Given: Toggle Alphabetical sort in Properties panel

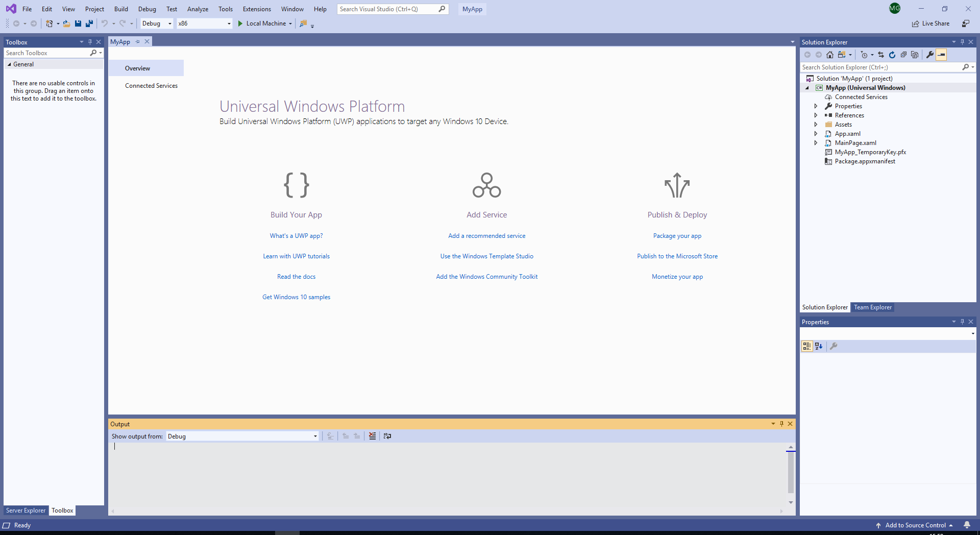Looking at the screenshot, I should (819, 346).
